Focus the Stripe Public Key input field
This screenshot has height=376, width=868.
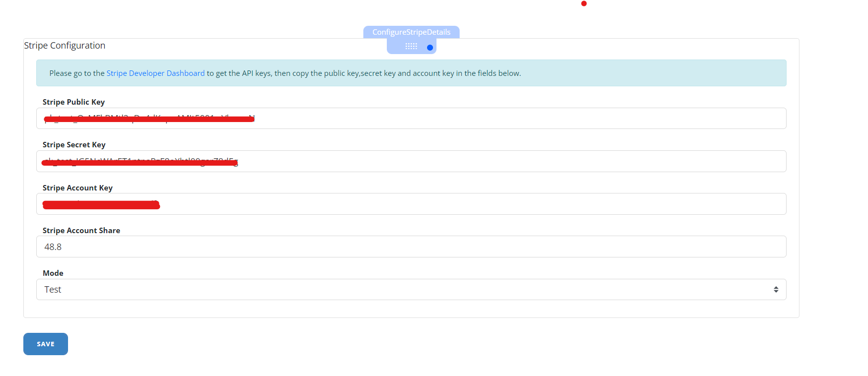pos(497,119)
